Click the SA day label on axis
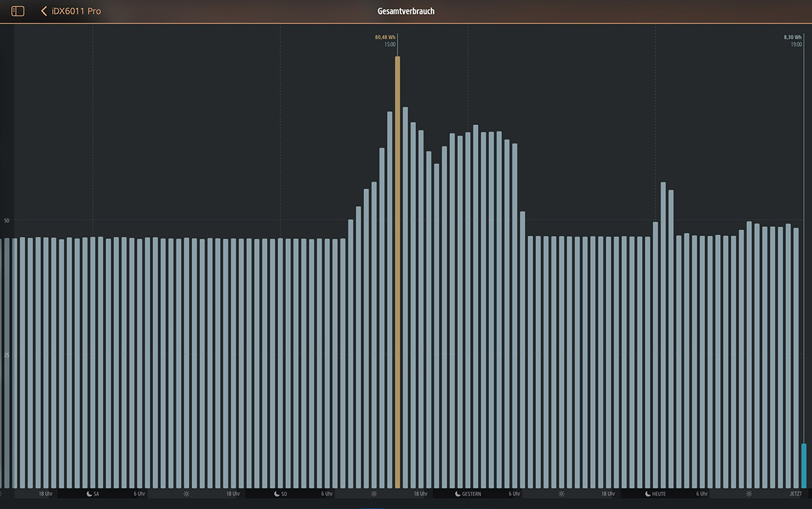 (96, 494)
